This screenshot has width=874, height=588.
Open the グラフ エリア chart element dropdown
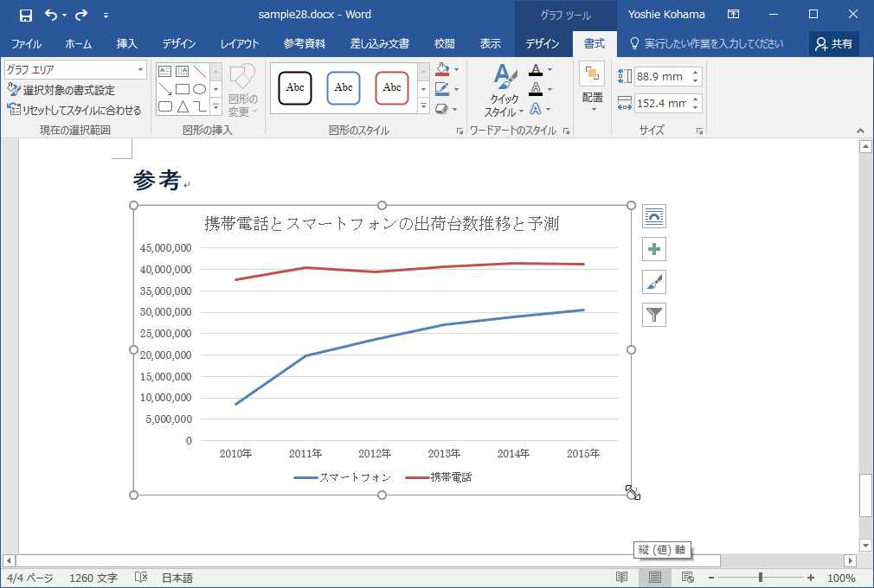(74, 70)
